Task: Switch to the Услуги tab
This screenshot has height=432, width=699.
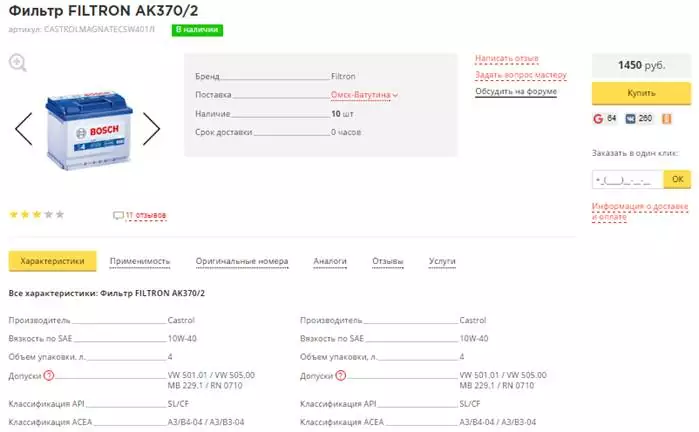Action: 442,261
